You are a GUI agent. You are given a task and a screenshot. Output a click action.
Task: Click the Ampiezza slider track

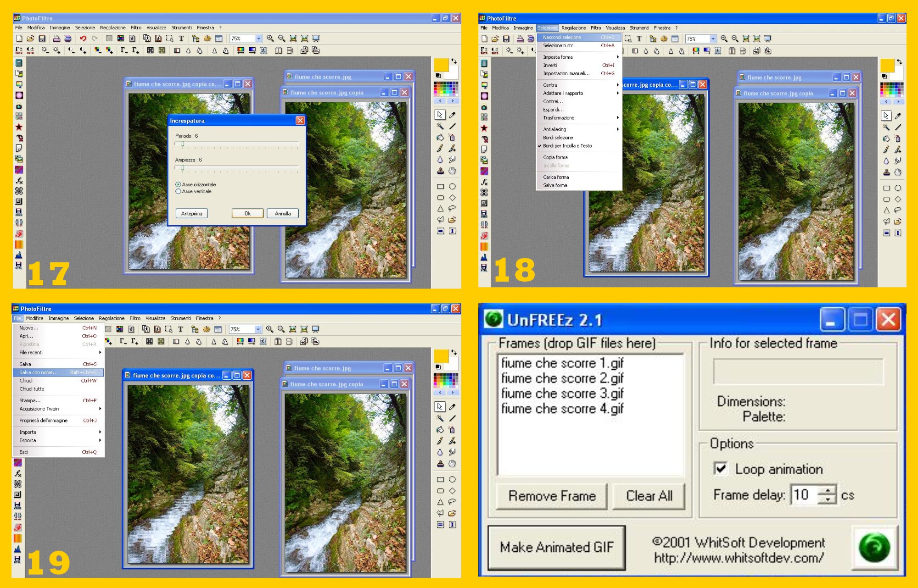pos(237,168)
